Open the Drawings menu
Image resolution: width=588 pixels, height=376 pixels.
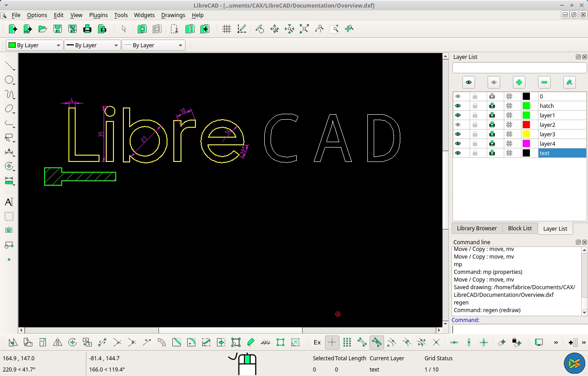173,15
